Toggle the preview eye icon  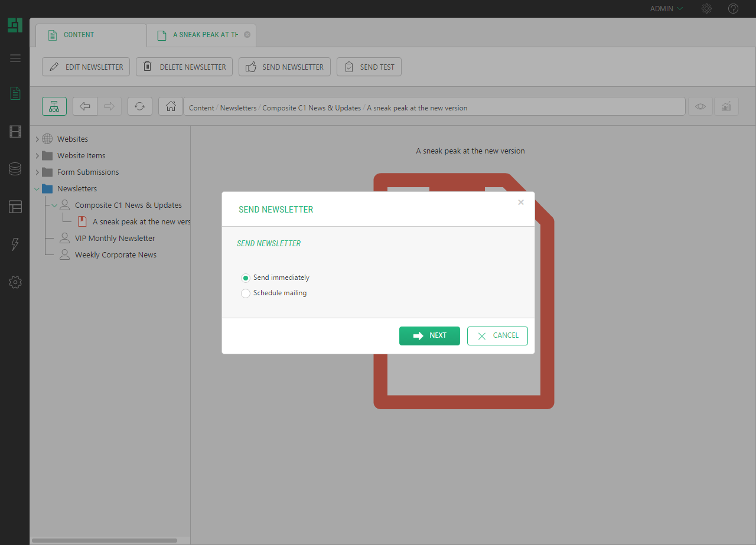tap(700, 106)
